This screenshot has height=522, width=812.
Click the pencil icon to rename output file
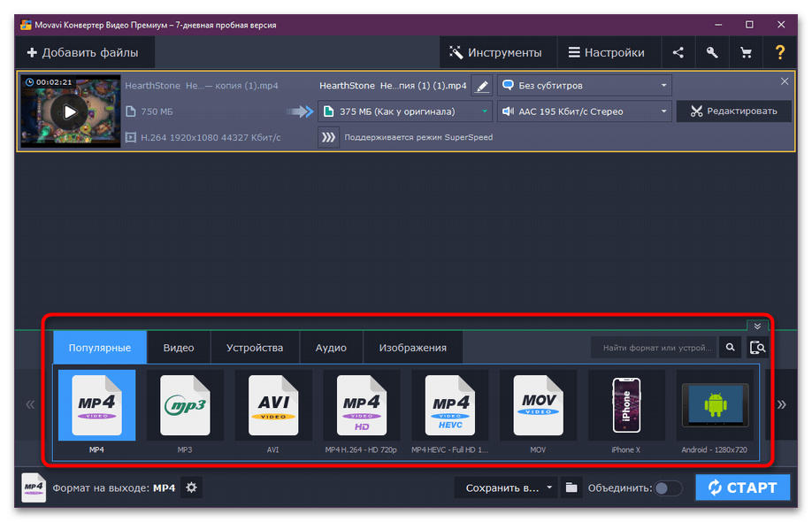[x=481, y=86]
